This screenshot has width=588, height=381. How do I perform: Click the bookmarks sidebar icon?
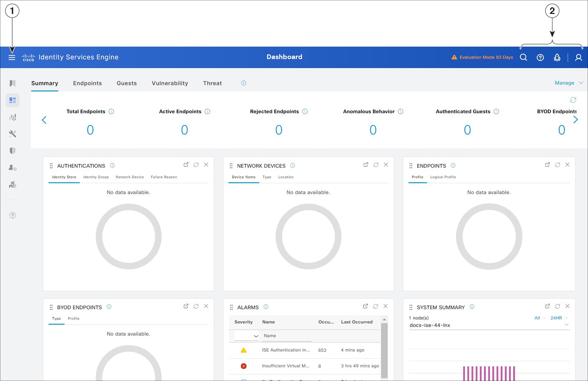click(12, 83)
